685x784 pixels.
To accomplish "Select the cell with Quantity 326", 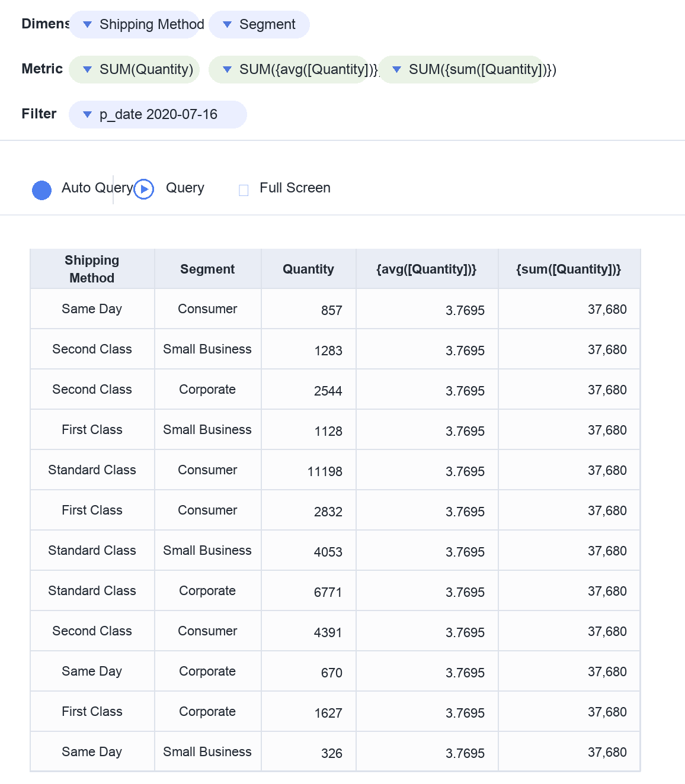I will [309, 752].
